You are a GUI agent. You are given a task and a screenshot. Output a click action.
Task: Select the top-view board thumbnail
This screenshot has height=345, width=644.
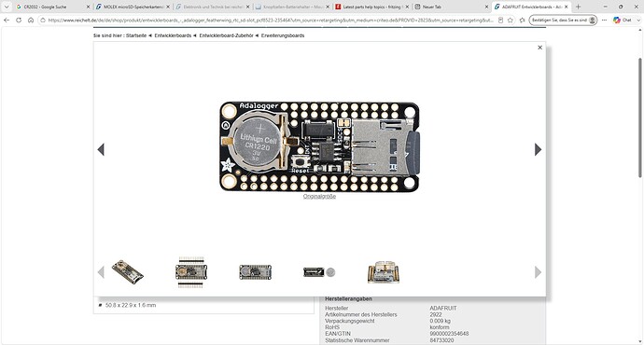255,272
